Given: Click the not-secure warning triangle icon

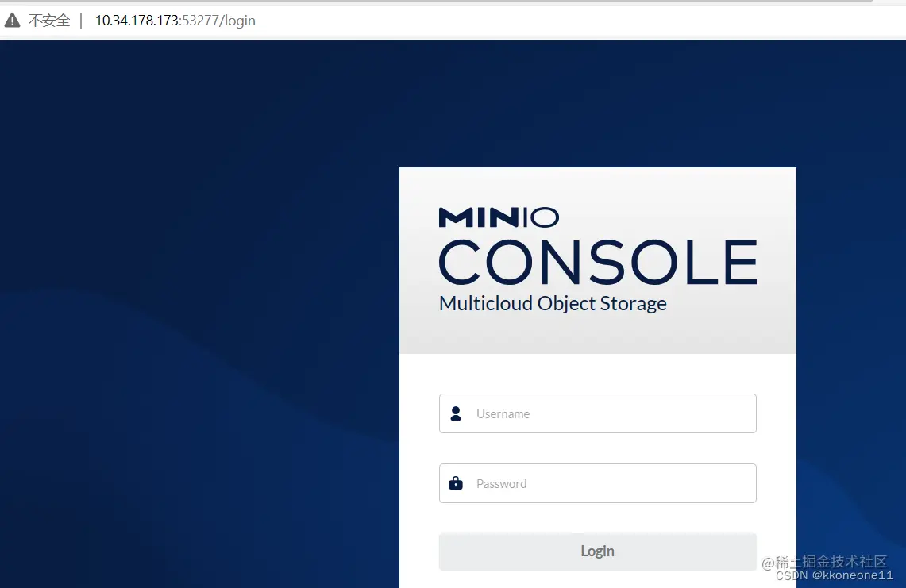Looking at the screenshot, I should point(12,21).
